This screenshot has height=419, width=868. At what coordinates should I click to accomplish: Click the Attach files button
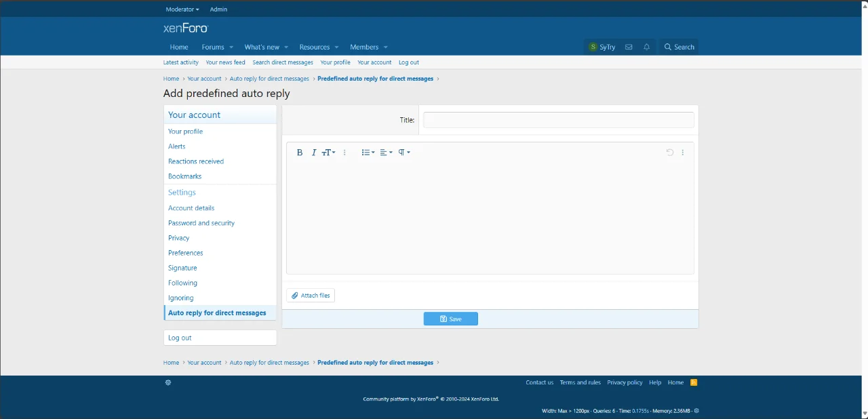(x=311, y=296)
